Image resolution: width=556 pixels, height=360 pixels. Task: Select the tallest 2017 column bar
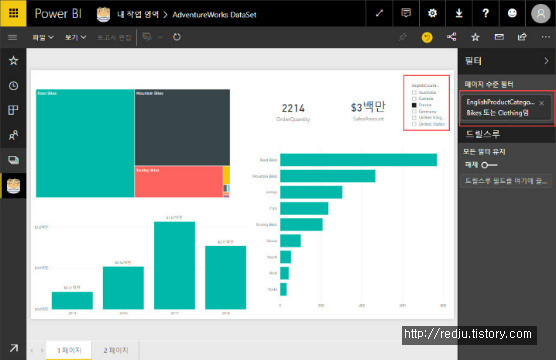(x=174, y=265)
